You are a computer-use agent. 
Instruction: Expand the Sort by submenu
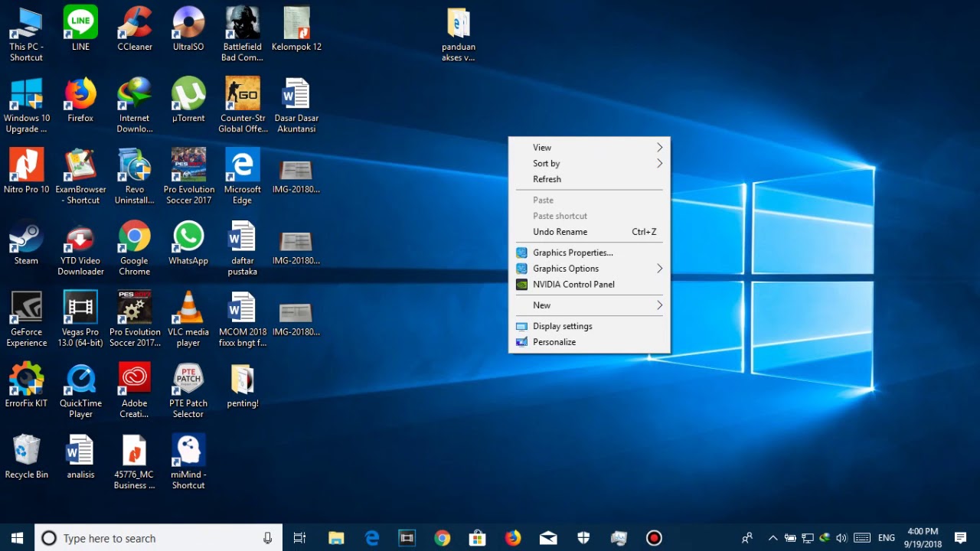point(590,163)
